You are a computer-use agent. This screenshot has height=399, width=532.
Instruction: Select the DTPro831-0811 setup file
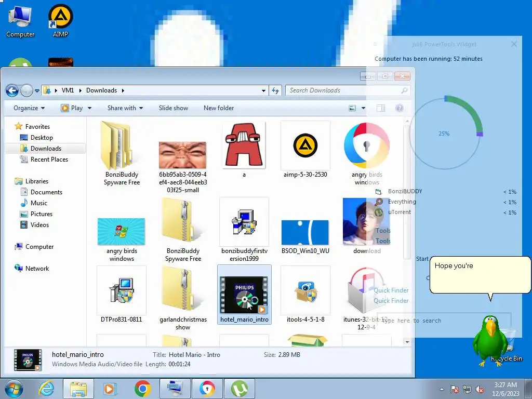pos(122,295)
